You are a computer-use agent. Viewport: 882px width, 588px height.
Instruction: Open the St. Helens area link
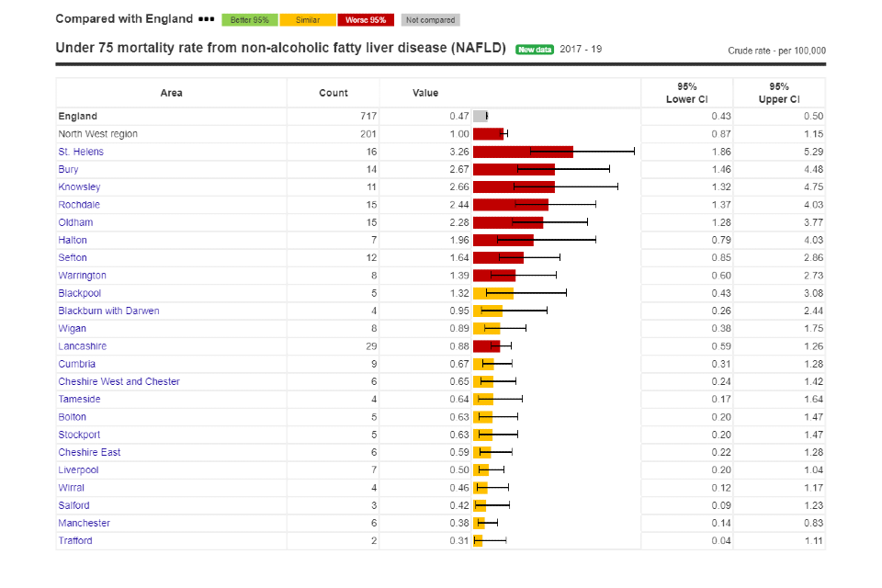81,152
